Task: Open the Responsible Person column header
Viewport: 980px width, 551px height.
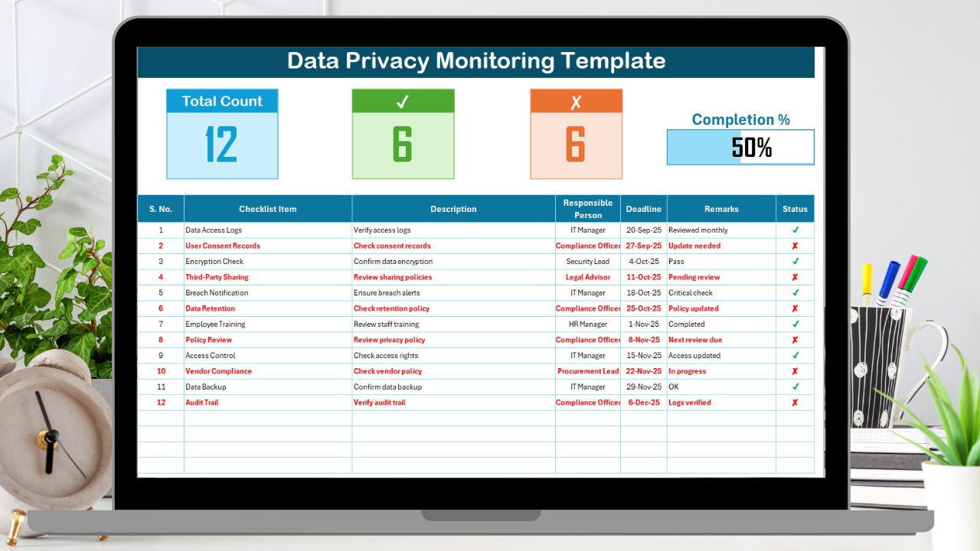Action: (x=587, y=208)
